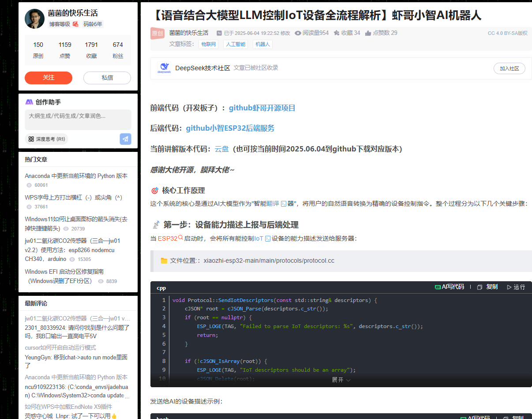Open hot article Windows11如何让桌面图标的箭头消失

coord(76,223)
